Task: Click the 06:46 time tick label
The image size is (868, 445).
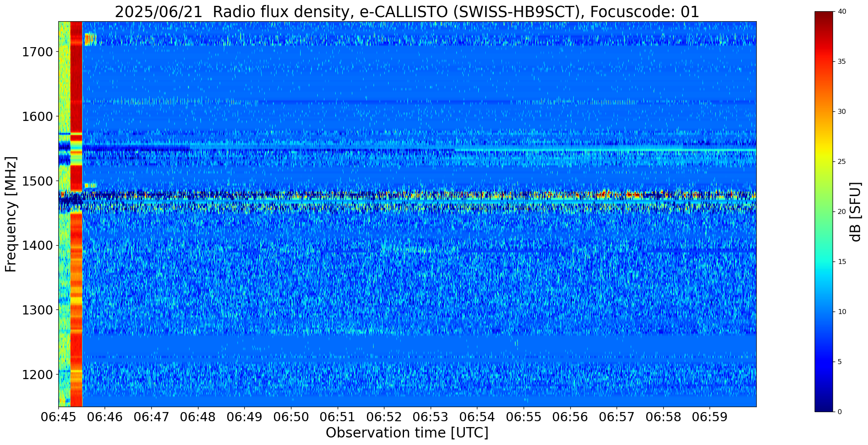Action: [x=105, y=417]
